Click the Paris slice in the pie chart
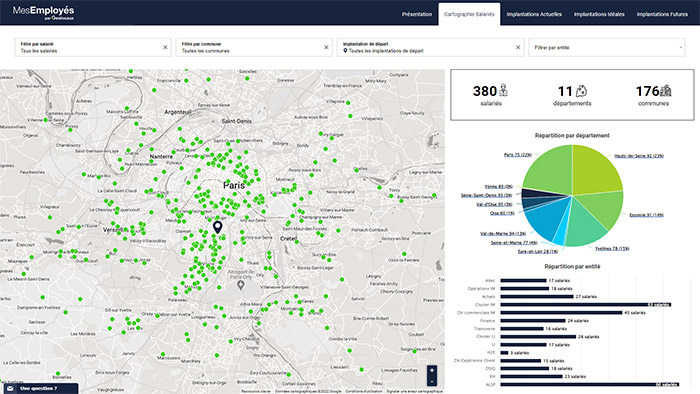700x394 pixels. [x=549, y=171]
